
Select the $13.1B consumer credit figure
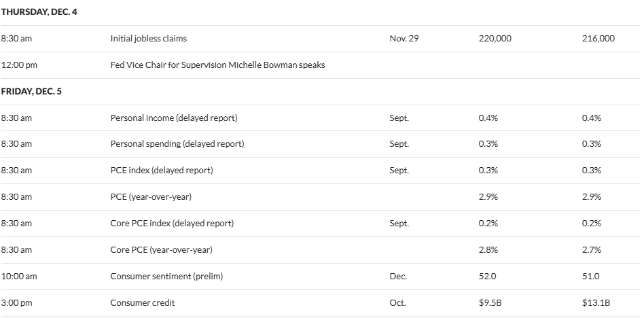pyautogui.click(x=596, y=303)
